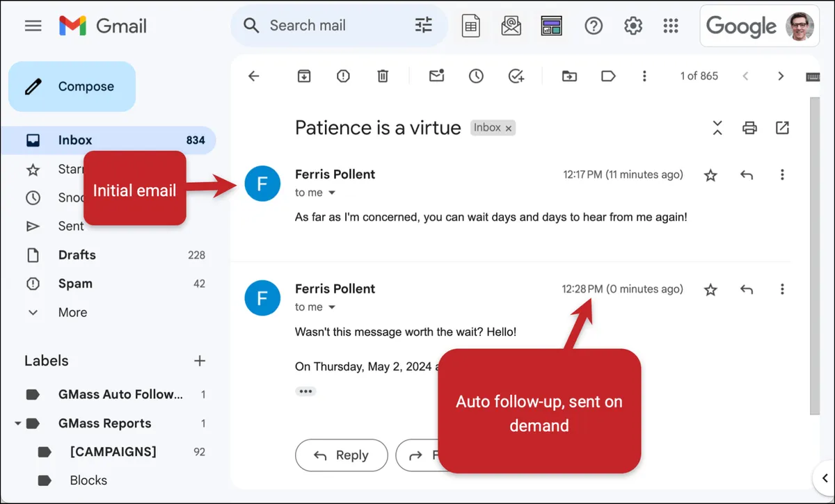Open More menu on 12:17 PM message
The image size is (835, 504).
pyautogui.click(x=783, y=175)
